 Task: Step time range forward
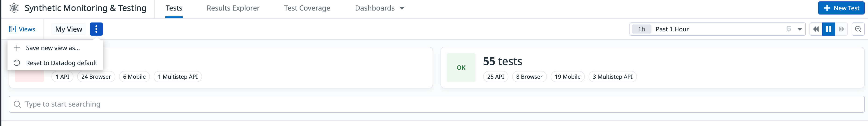click(x=841, y=29)
